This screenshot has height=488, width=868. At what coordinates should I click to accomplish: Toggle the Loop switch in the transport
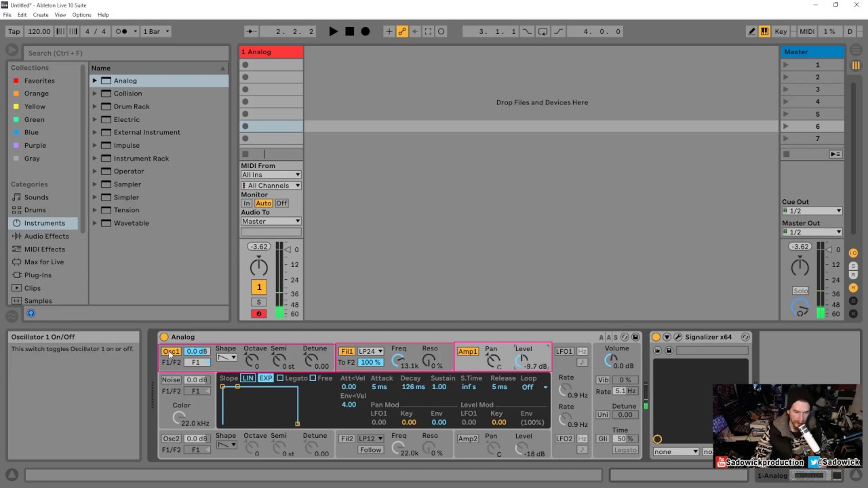[x=543, y=31]
